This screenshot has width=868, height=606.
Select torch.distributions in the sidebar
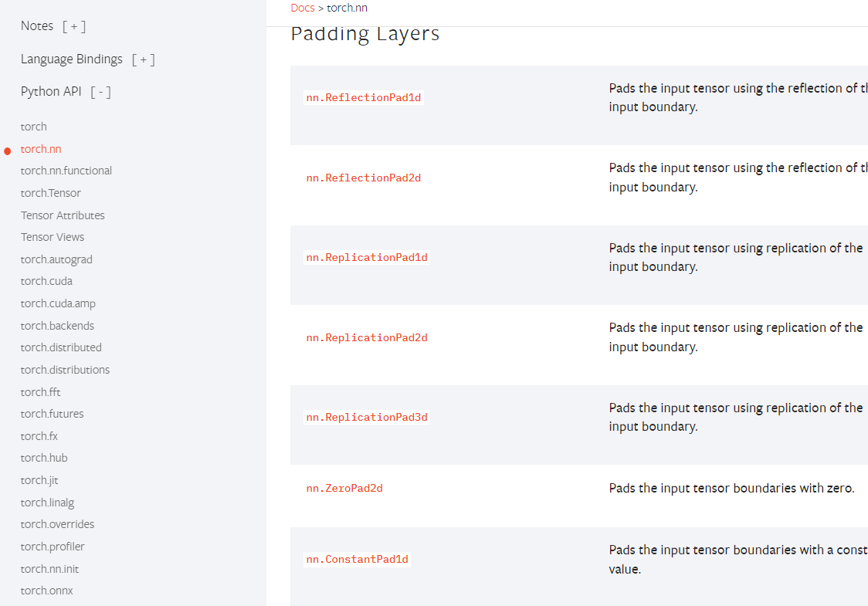pyautogui.click(x=66, y=370)
